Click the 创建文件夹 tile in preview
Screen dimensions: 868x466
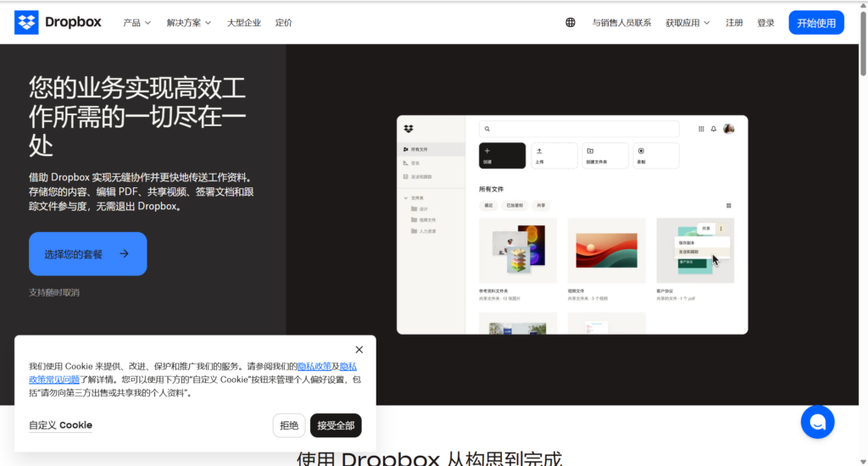(x=605, y=156)
